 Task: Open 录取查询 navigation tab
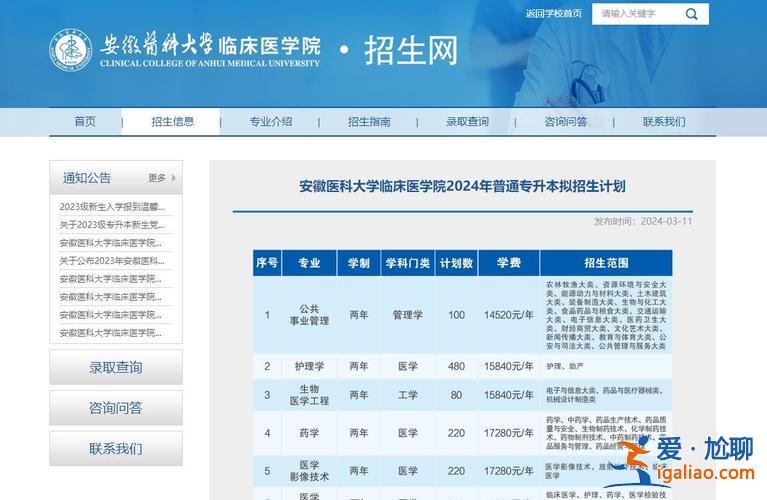[467, 121]
